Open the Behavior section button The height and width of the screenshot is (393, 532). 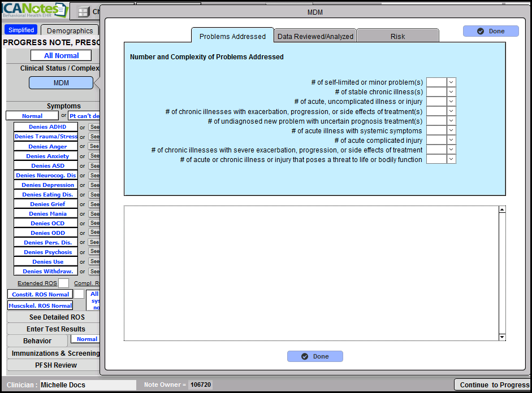coord(38,341)
